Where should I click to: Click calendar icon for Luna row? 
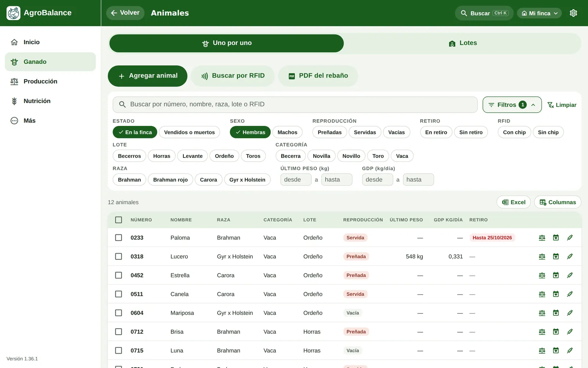556,351
